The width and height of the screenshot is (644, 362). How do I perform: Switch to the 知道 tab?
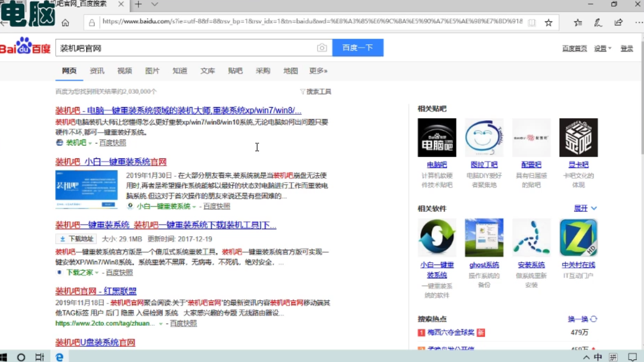point(180,71)
